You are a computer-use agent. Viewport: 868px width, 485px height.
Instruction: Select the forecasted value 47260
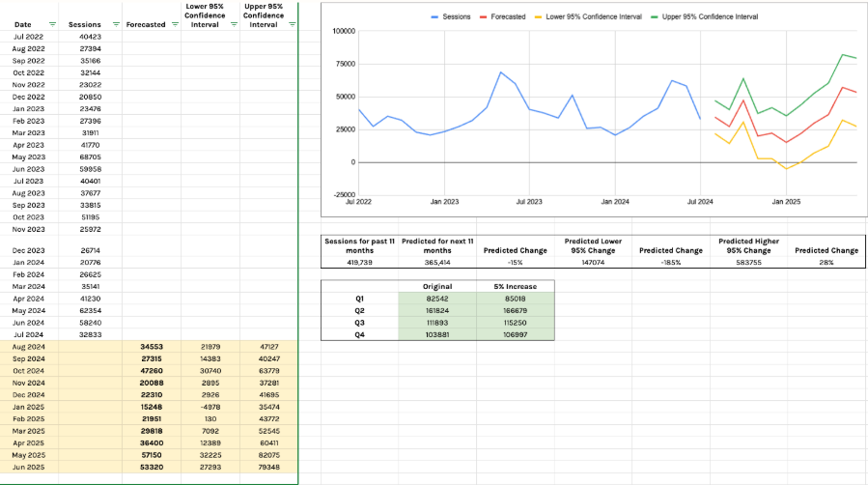152,371
